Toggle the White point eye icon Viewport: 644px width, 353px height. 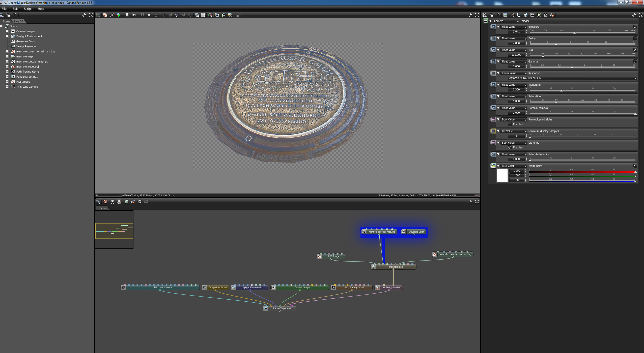[635, 166]
